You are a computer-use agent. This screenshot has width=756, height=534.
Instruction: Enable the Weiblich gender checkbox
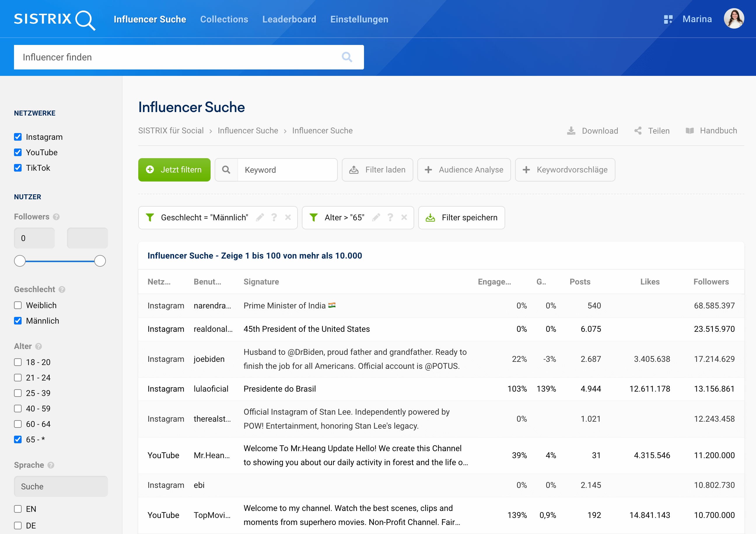(18, 306)
